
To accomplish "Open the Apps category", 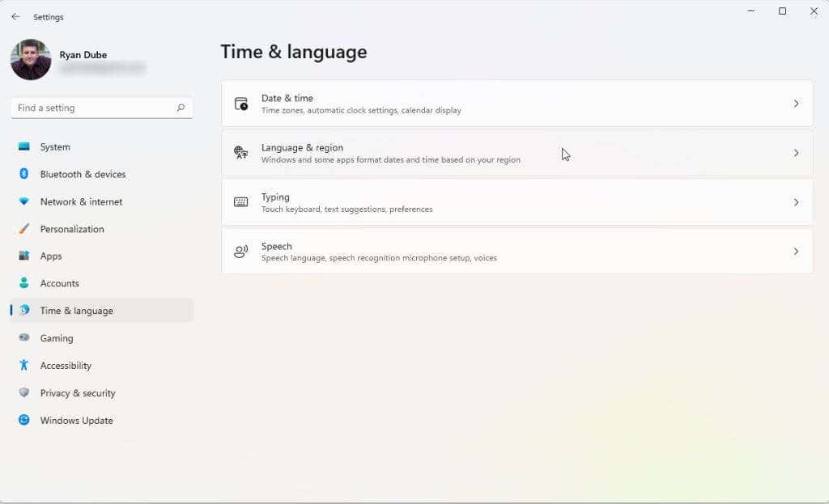I will click(x=101, y=256).
